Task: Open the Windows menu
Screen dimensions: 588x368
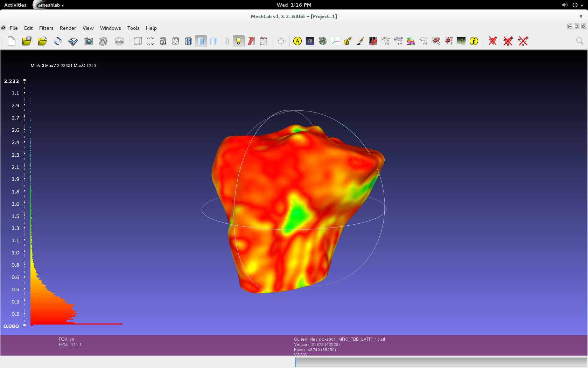Action: [111, 28]
